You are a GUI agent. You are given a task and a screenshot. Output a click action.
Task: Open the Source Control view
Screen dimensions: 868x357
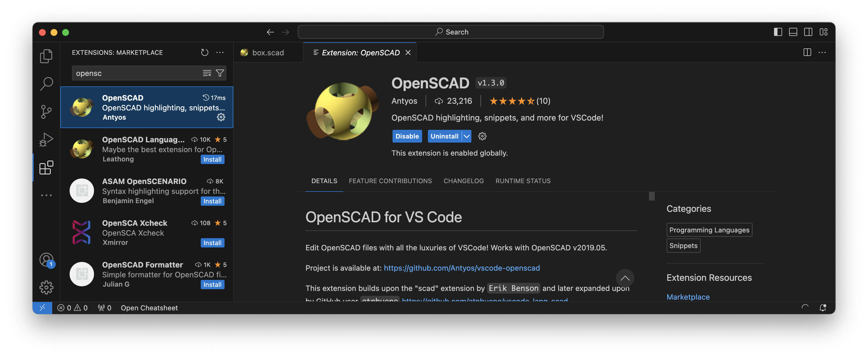point(46,112)
